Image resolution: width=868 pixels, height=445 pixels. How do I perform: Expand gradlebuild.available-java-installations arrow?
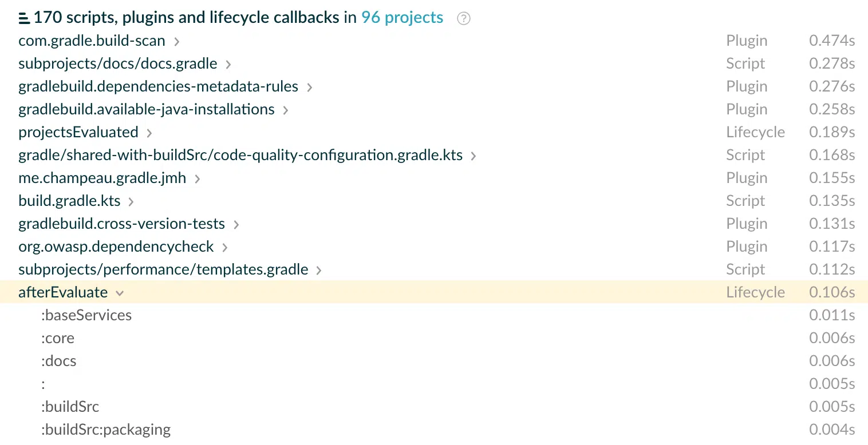(x=286, y=110)
